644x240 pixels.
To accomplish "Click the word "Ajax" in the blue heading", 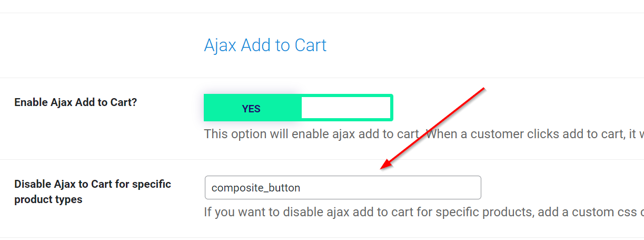I will point(221,45).
